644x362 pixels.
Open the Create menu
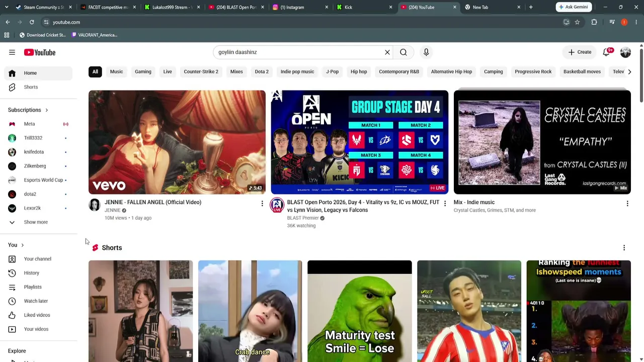[x=580, y=52]
